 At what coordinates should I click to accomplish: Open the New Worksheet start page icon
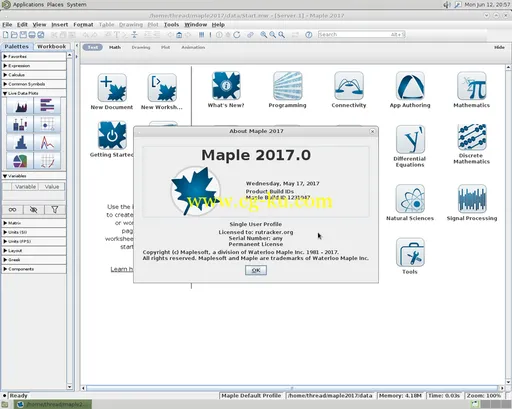coord(162,88)
